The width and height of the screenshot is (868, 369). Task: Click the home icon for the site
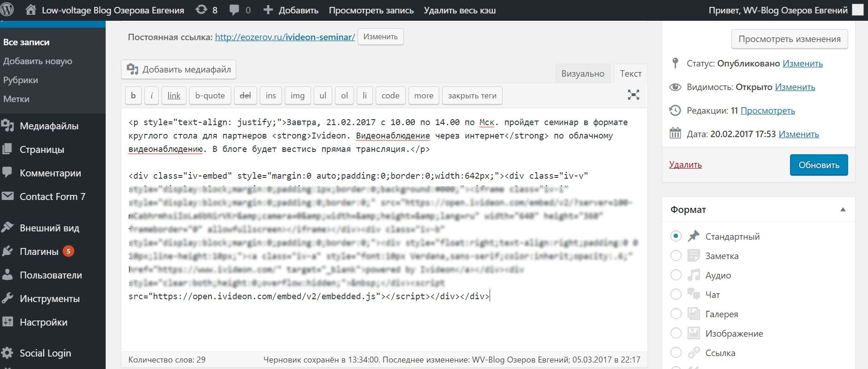click(30, 10)
